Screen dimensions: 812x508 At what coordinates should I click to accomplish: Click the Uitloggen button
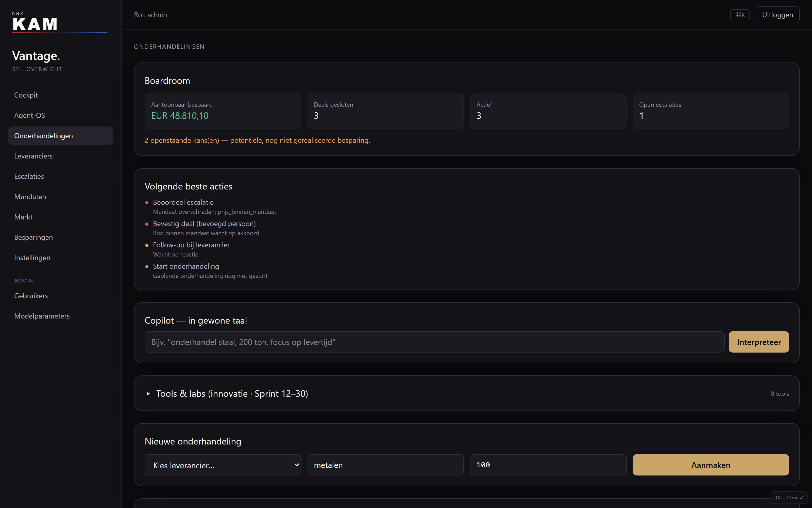(777, 15)
